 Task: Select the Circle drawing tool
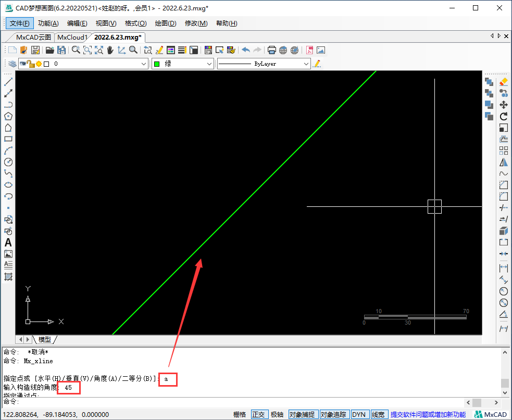(x=8, y=162)
